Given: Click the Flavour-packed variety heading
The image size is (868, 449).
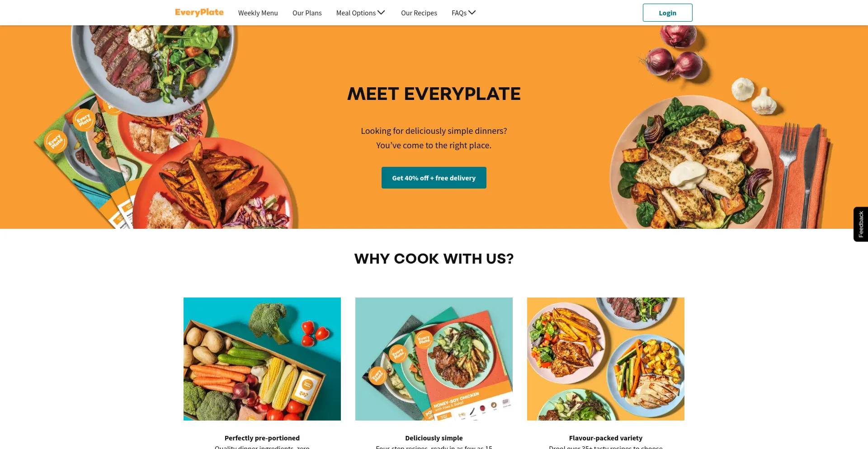Looking at the screenshot, I should [606, 438].
